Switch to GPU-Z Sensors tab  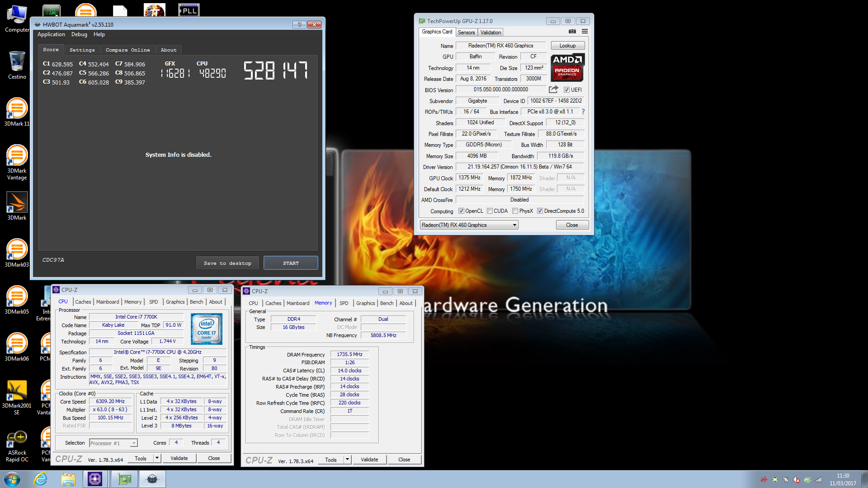(x=466, y=33)
